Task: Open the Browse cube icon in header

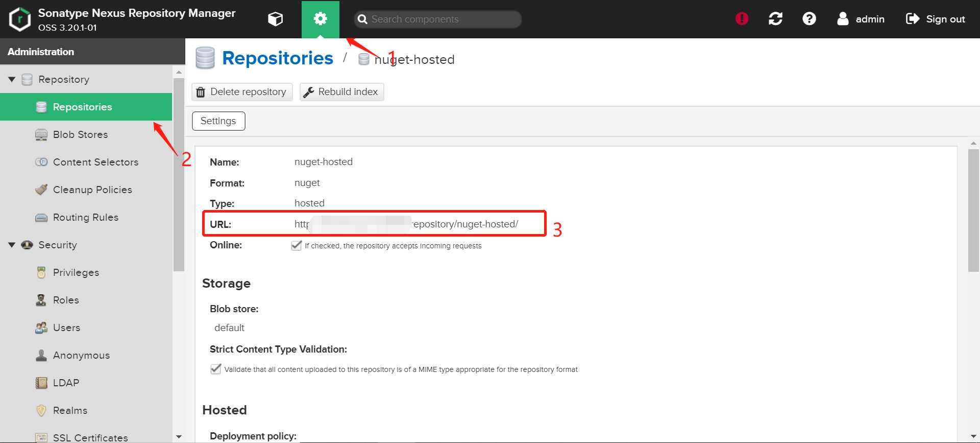Action: (x=275, y=19)
